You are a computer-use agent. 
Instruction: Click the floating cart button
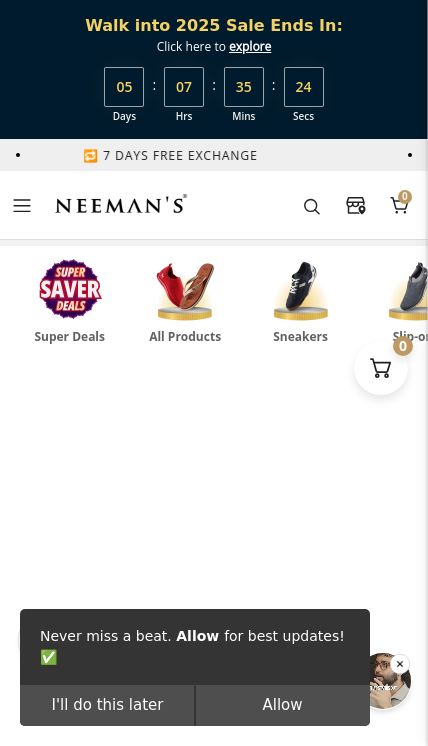coord(381,368)
